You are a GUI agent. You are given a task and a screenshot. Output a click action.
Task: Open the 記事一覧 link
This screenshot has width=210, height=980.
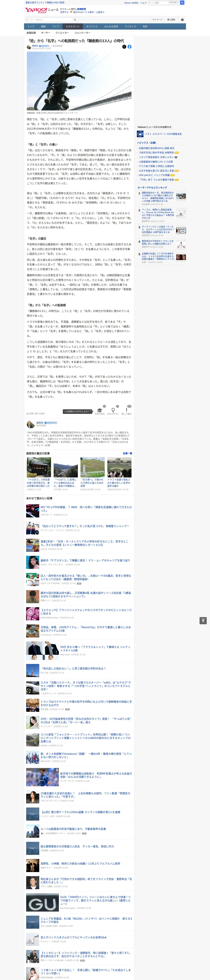point(128,453)
